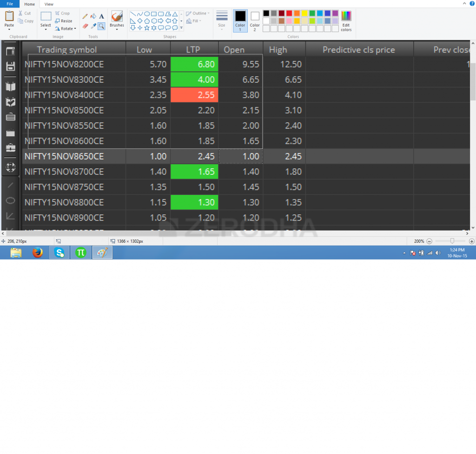Select the Eraser tool
Image resolution: width=476 pixels, height=454 pixels.
tap(85, 26)
